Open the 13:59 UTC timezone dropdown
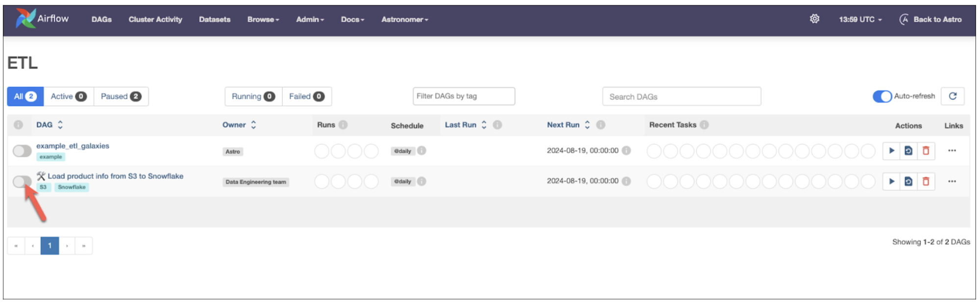This screenshot has width=980, height=305. click(x=860, y=20)
